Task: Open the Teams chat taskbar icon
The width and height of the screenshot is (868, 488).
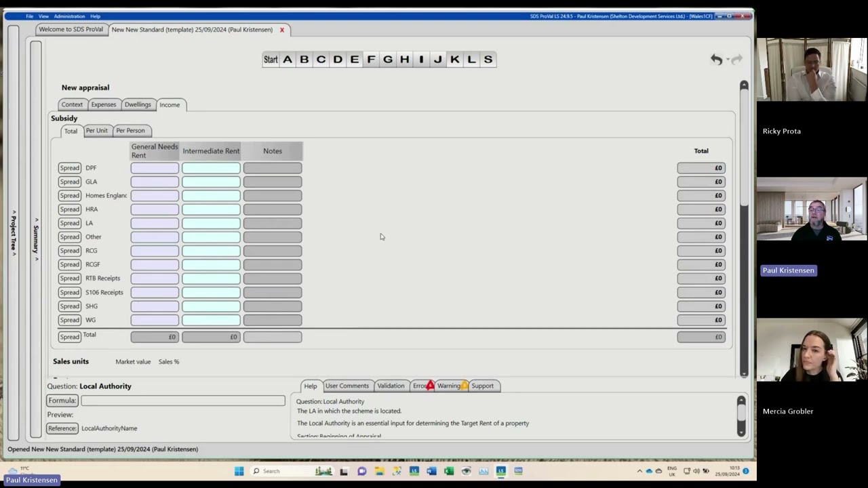Action: pos(361,471)
